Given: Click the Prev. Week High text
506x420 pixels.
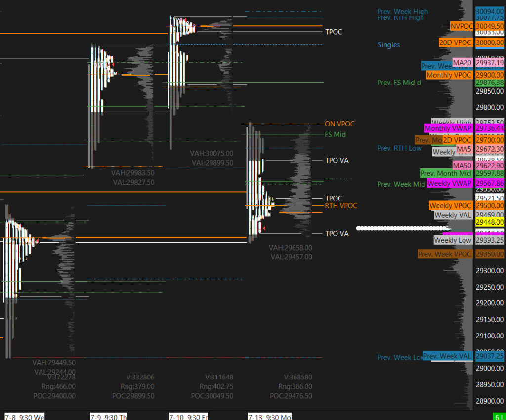Looking at the screenshot, I should (402, 12).
